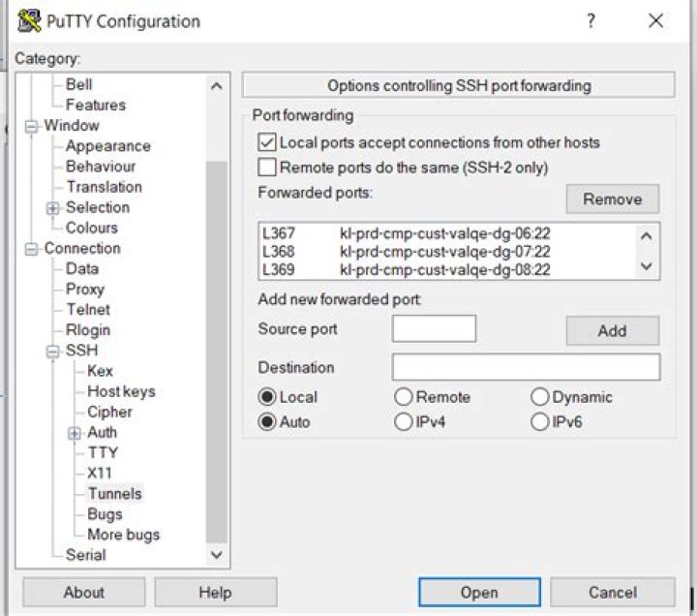The image size is (697, 616).
Task: Focus the Source port input field
Action: [x=434, y=328]
